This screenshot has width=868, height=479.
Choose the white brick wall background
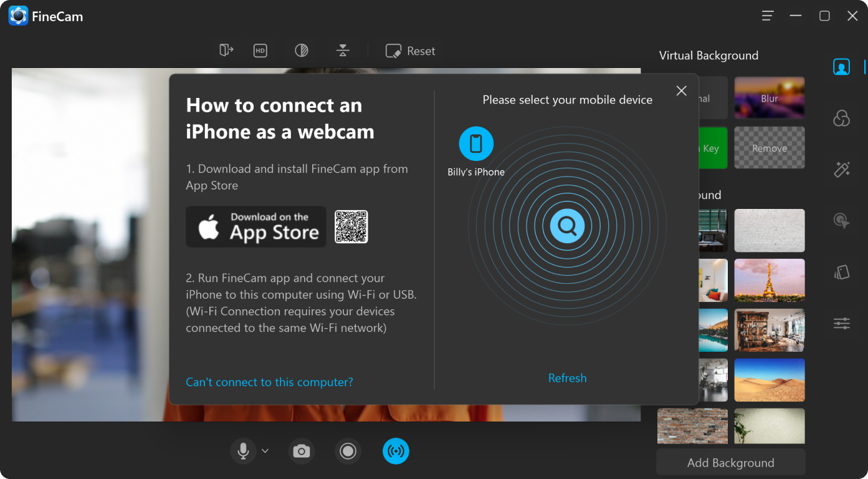click(770, 230)
